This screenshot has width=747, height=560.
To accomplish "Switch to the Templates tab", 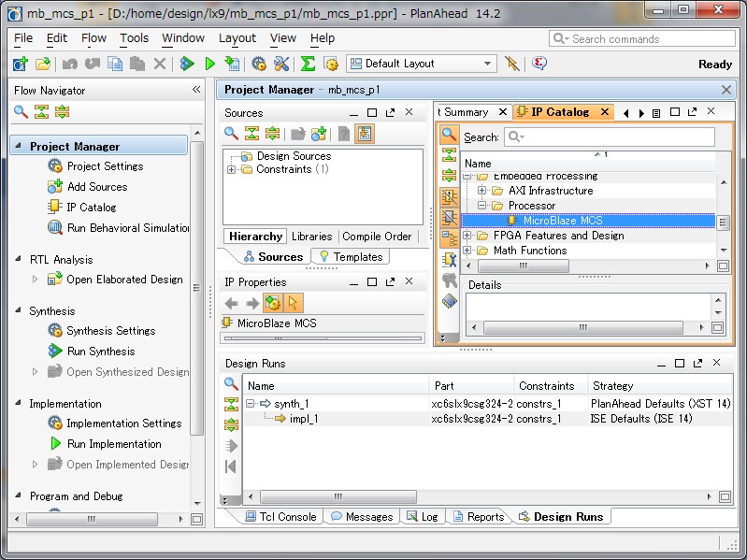I will click(x=351, y=257).
